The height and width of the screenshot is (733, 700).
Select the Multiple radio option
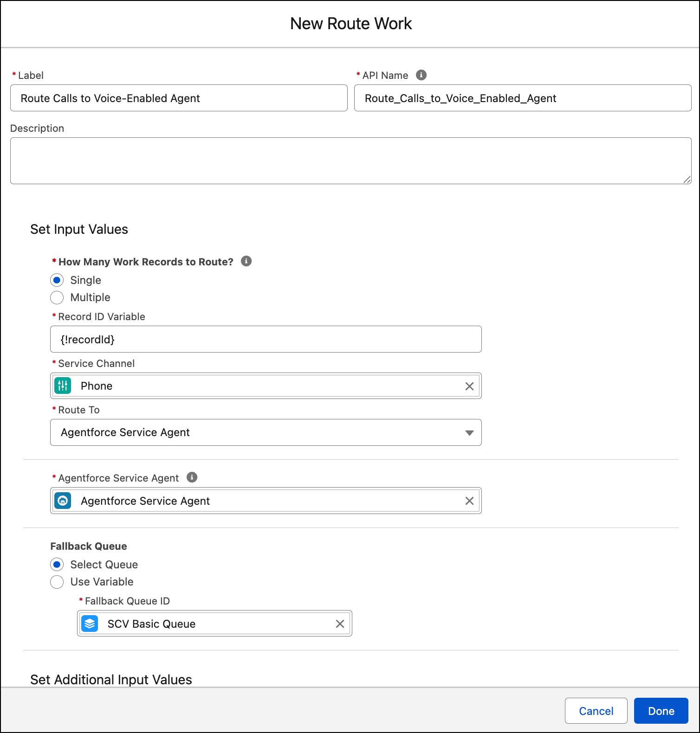pos(57,297)
